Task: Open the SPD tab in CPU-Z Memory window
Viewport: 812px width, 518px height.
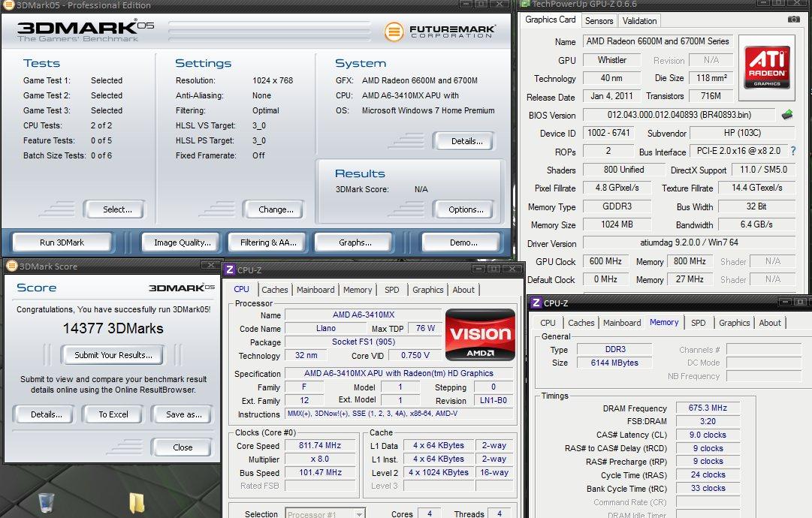Action: [698, 322]
